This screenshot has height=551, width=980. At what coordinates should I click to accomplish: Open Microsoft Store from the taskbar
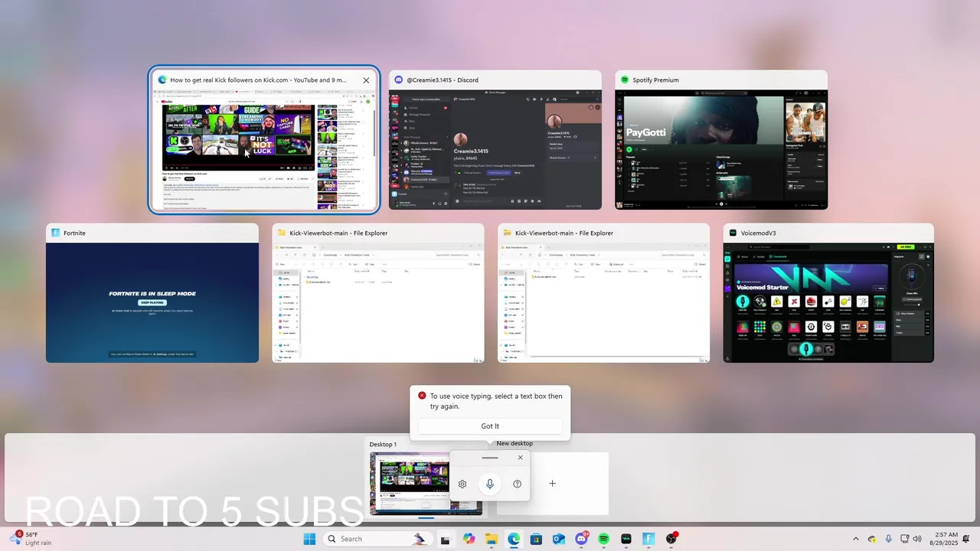pyautogui.click(x=536, y=539)
